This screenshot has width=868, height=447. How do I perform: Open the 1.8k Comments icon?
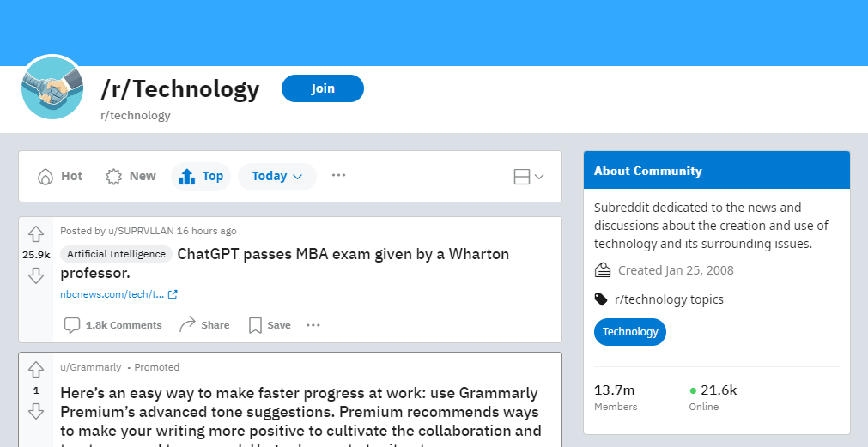pos(72,325)
